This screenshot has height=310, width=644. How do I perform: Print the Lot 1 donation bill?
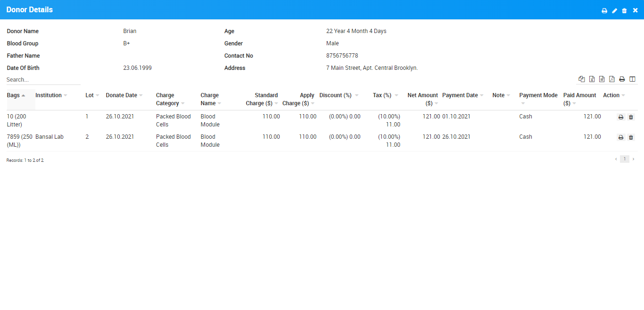621,117
